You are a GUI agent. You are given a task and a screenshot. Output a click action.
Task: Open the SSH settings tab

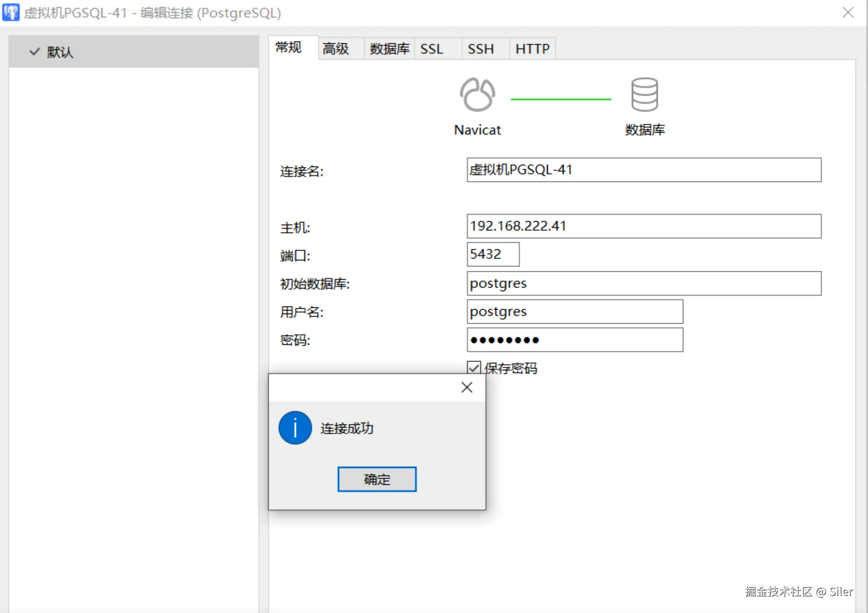(480, 48)
